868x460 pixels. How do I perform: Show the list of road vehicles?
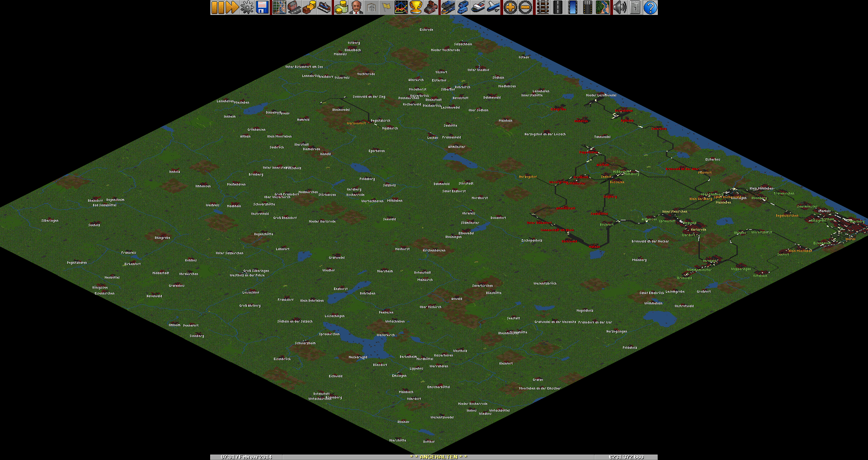463,7
